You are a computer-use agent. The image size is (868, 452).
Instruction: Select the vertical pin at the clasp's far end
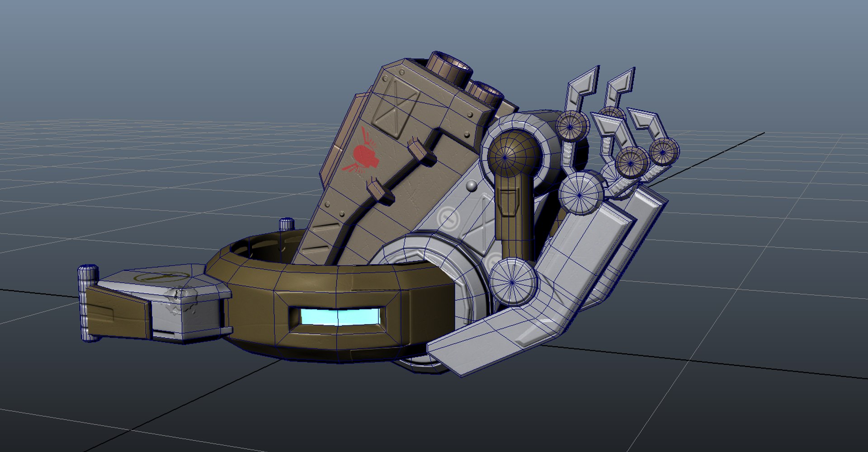click(x=88, y=302)
